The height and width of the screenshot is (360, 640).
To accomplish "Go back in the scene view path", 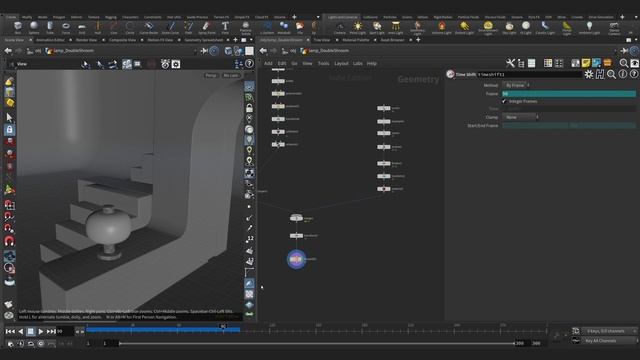I will click(x=8, y=51).
